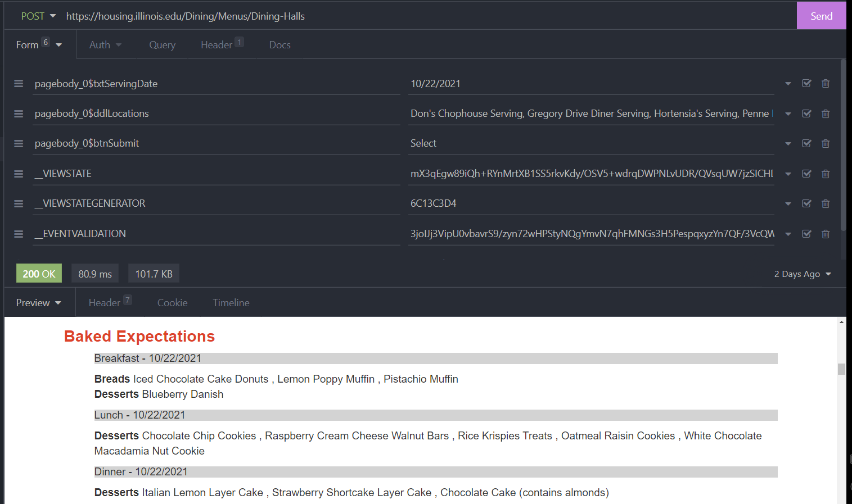Edit the pagebody_0$btnSubmit name field
The width and height of the screenshot is (852, 504).
(216, 143)
